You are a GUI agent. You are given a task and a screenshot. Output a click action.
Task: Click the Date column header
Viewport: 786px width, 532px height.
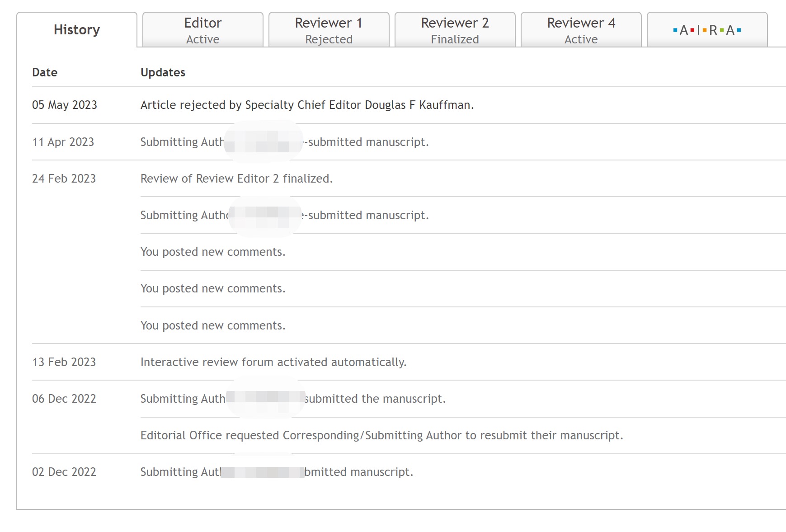pyautogui.click(x=45, y=72)
